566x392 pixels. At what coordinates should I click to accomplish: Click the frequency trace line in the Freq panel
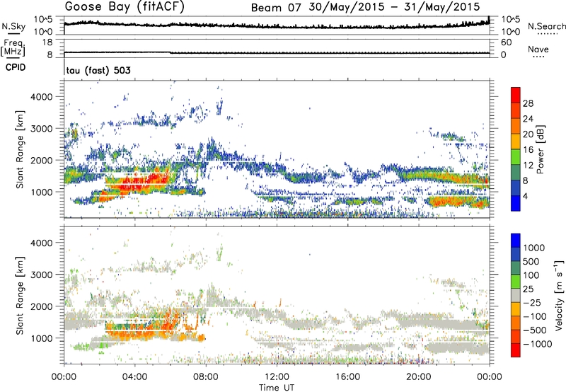pyautogui.click(x=277, y=53)
